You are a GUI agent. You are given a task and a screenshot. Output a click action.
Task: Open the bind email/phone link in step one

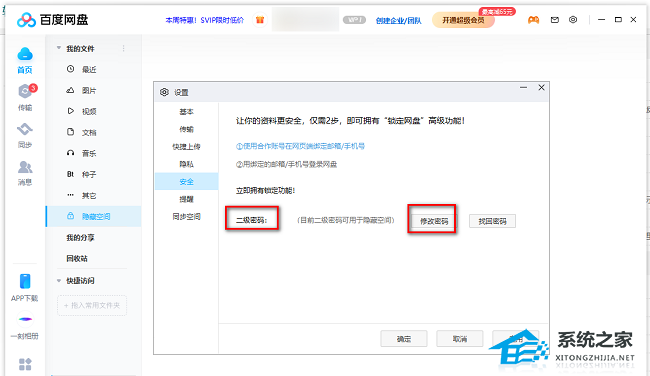[300, 146]
